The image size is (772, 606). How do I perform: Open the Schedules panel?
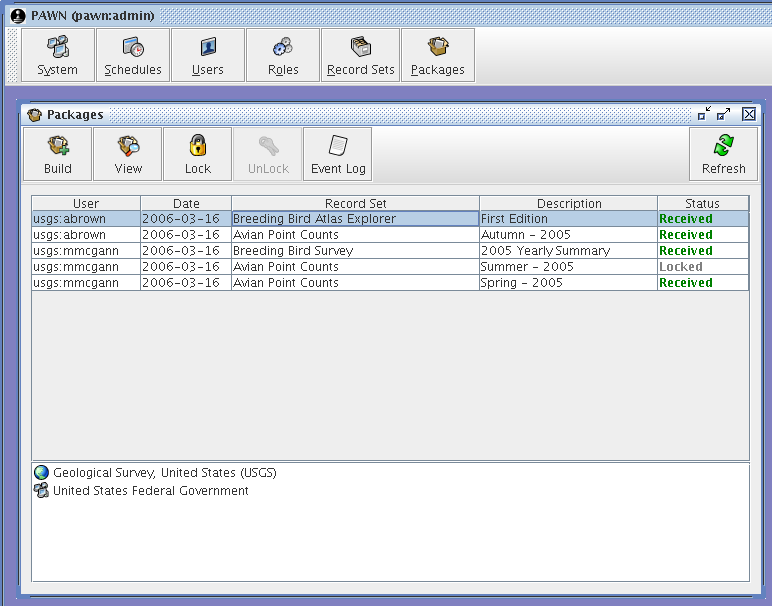click(x=133, y=55)
